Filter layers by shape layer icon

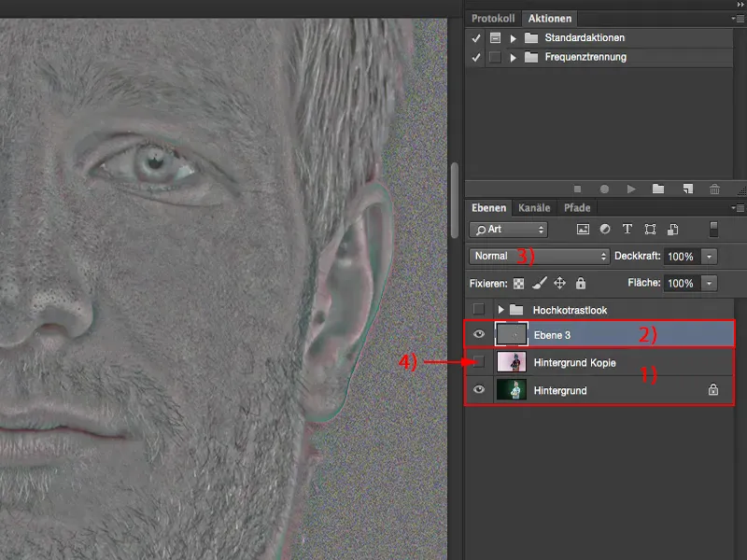(x=650, y=229)
